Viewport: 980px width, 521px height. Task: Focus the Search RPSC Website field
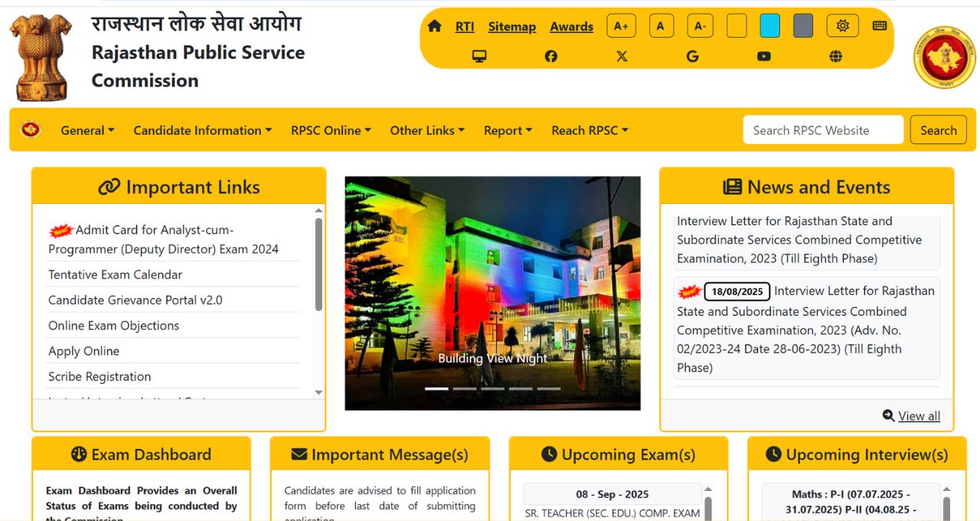pyautogui.click(x=823, y=129)
